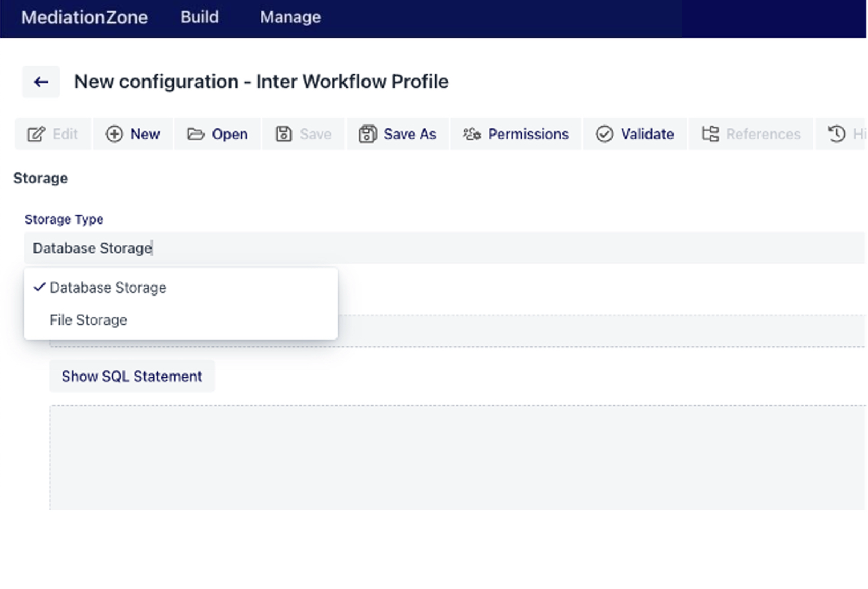
Task: Open the Build menu
Action: (x=199, y=17)
